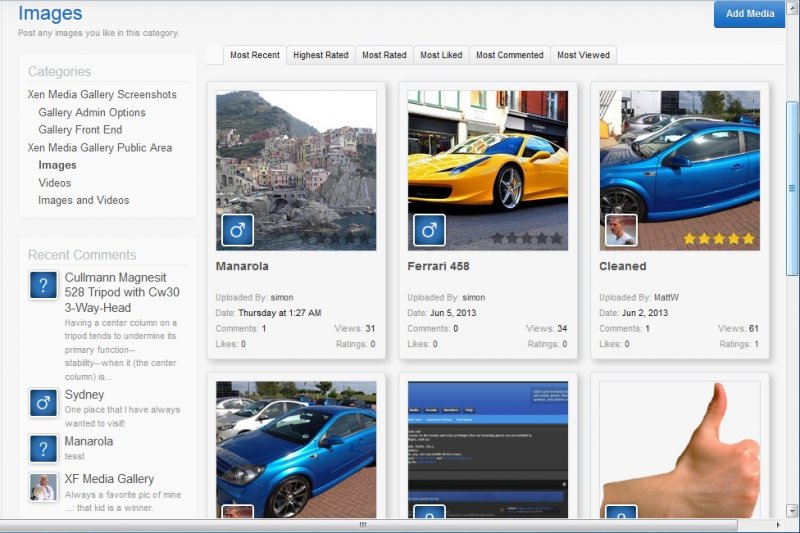Click 'Always a favorite pic of mine' comment text

(x=122, y=494)
